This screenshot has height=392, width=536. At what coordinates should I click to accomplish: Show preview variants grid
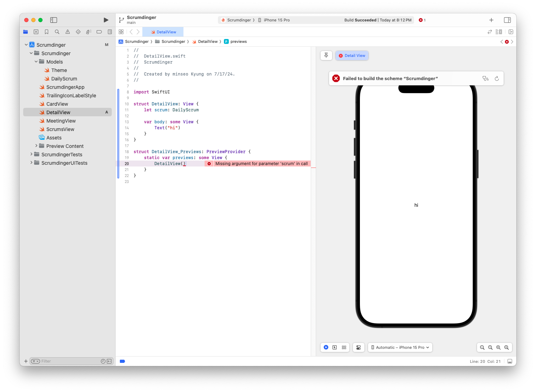[x=344, y=347]
